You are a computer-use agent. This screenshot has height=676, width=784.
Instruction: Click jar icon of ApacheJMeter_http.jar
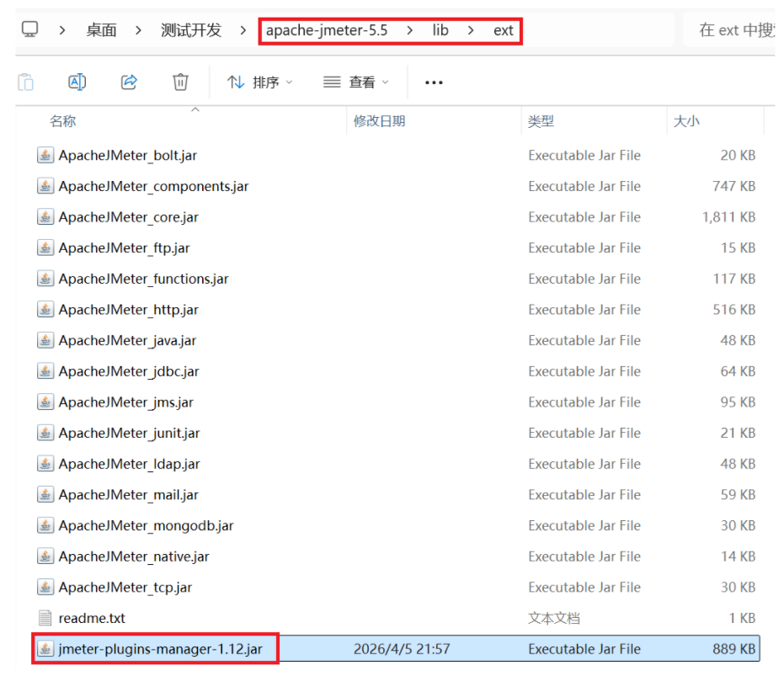point(45,310)
